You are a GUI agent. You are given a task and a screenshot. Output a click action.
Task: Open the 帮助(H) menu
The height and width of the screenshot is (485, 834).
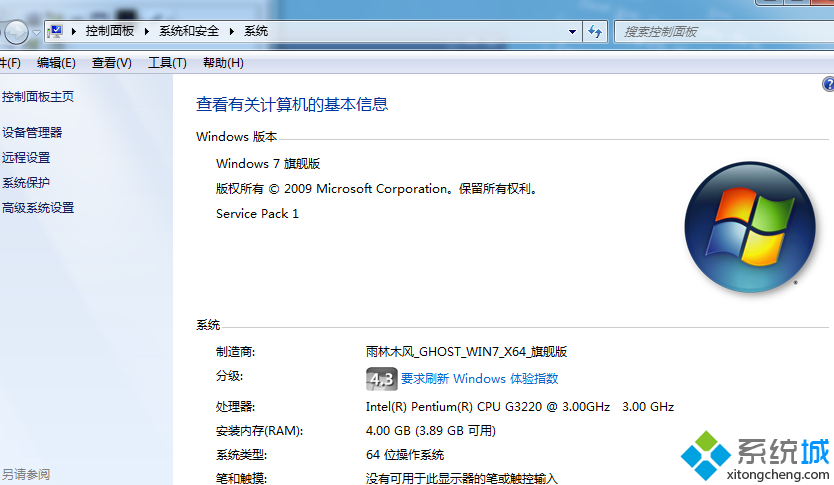pos(223,63)
